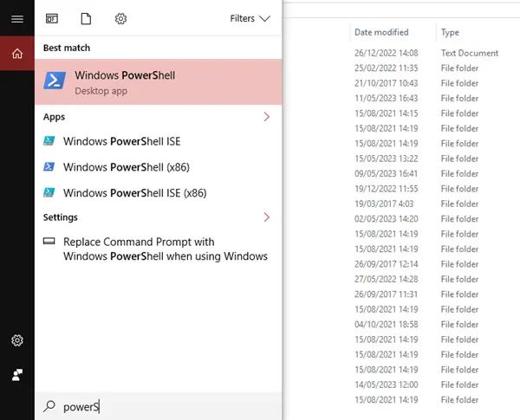Sort by Type column header
This screenshot has width=520, height=420.
click(x=450, y=32)
